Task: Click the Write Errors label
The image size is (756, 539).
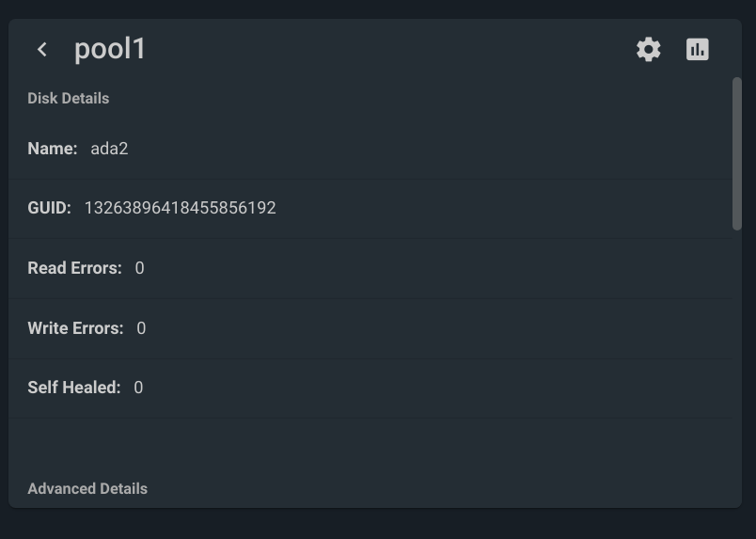Action: point(76,328)
